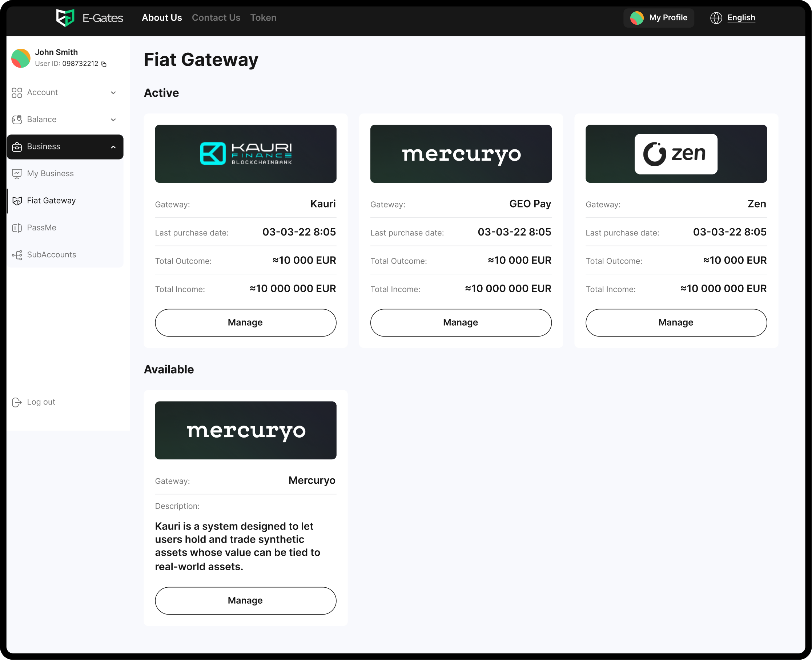
Task: Click the Kauri Finance logo banner
Action: pyautogui.click(x=246, y=154)
